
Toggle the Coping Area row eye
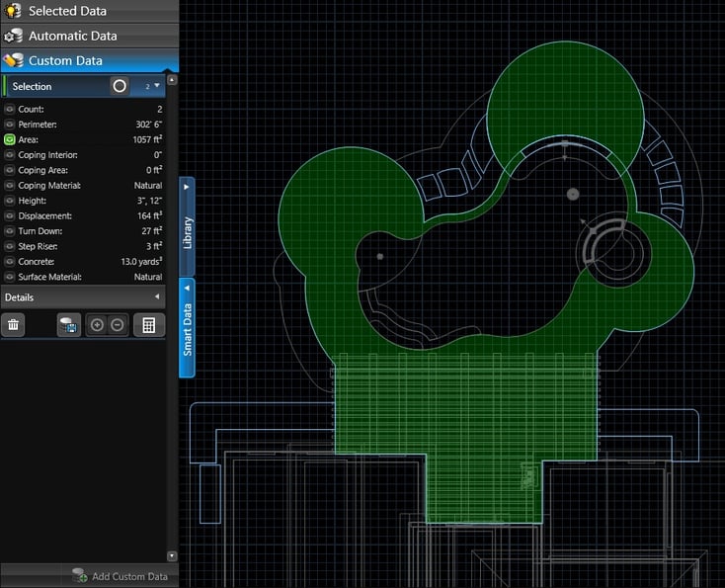9,170
